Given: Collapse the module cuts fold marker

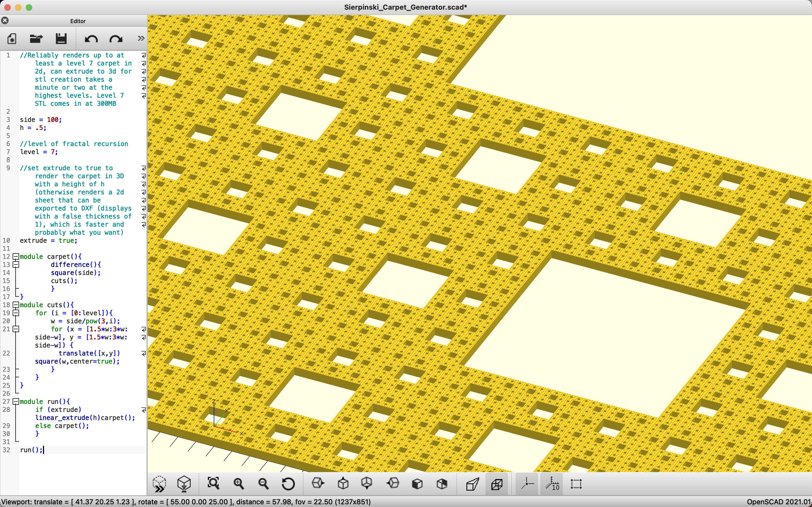Looking at the screenshot, I should [16, 305].
